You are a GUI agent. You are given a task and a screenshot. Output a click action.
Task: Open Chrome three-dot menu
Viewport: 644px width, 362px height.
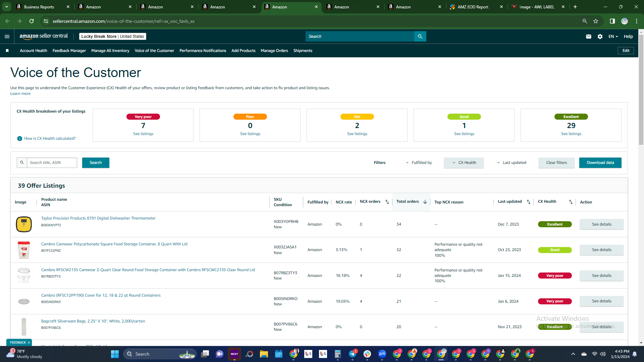pyautogui.click(x=637, y=21)
